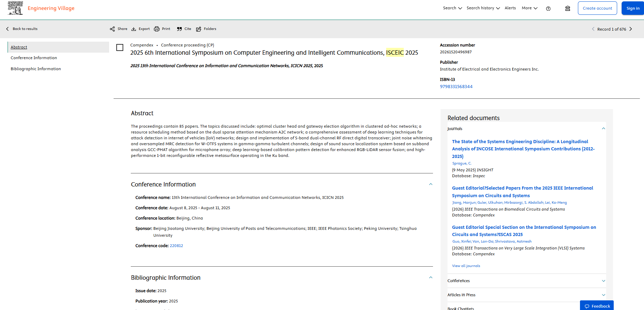Click the Share icon in the toolbar
644x310 pixels.
(x=112, y=29)
